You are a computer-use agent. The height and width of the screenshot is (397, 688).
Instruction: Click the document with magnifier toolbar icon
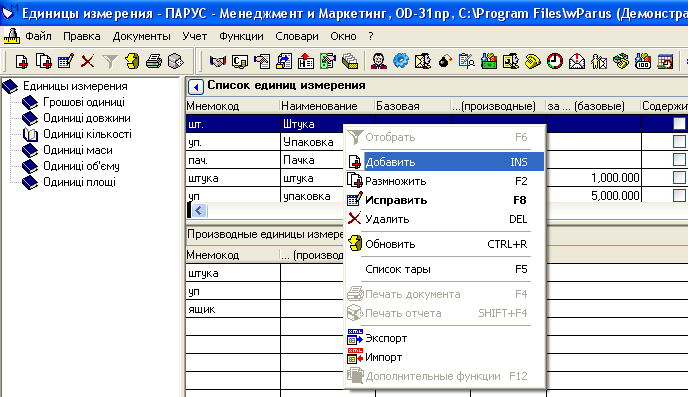coord(466,61)
